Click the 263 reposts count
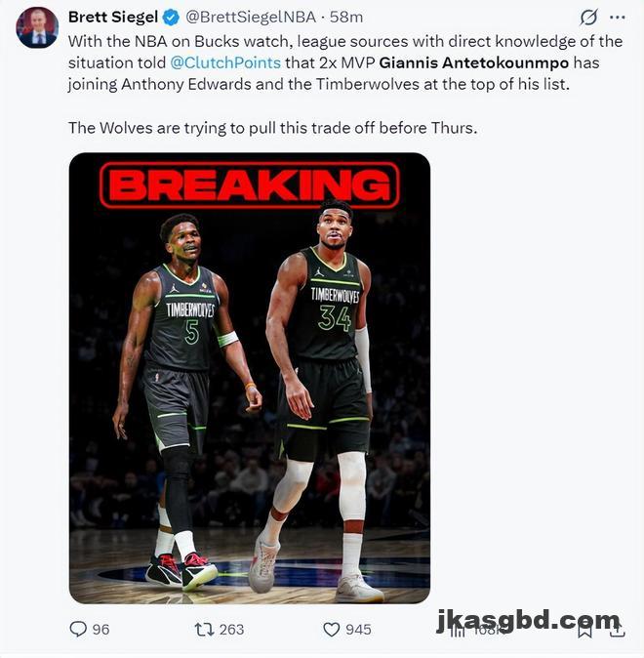 231,630
